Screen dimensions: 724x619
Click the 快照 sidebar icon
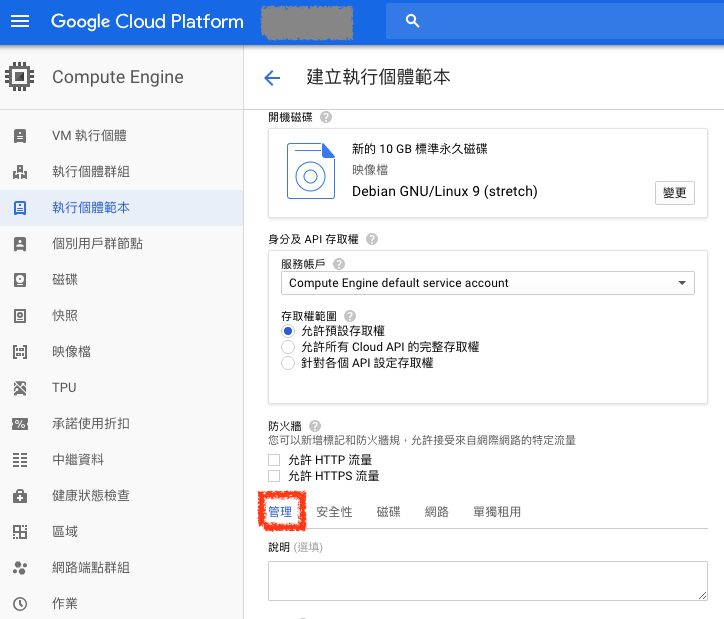point(20,316)
